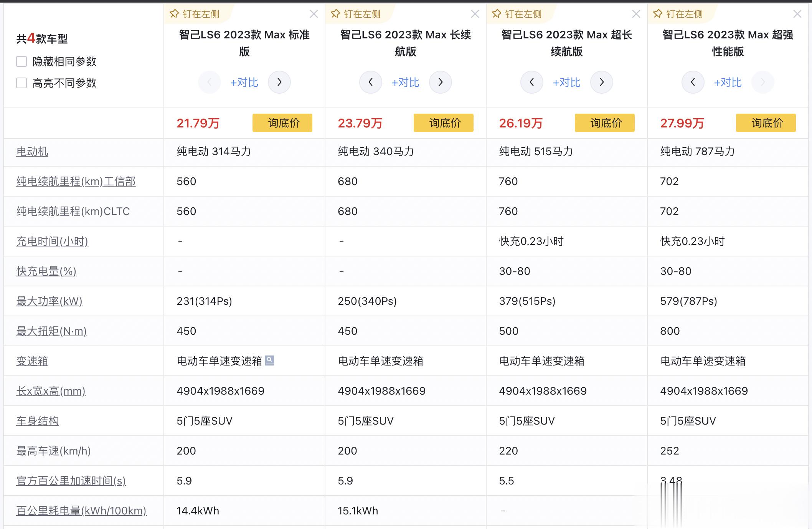Click 询底价 for the 21.79万 model

[x=282, y=123]
